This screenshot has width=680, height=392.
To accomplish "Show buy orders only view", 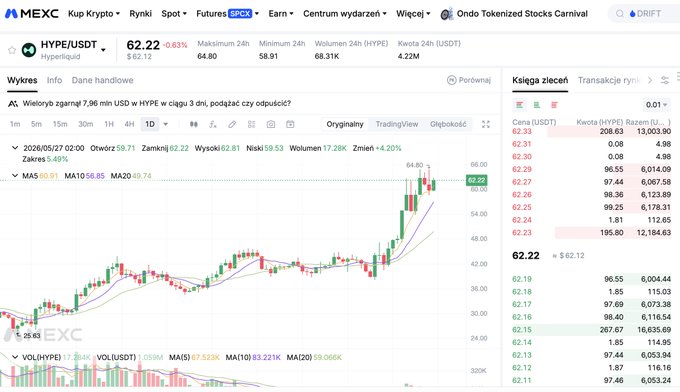I will coord(537,105).
